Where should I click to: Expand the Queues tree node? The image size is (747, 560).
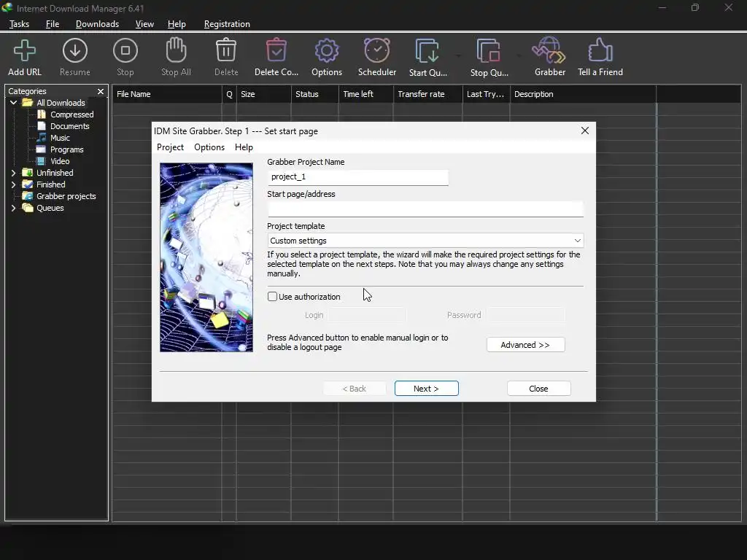(x=13, y=208)
